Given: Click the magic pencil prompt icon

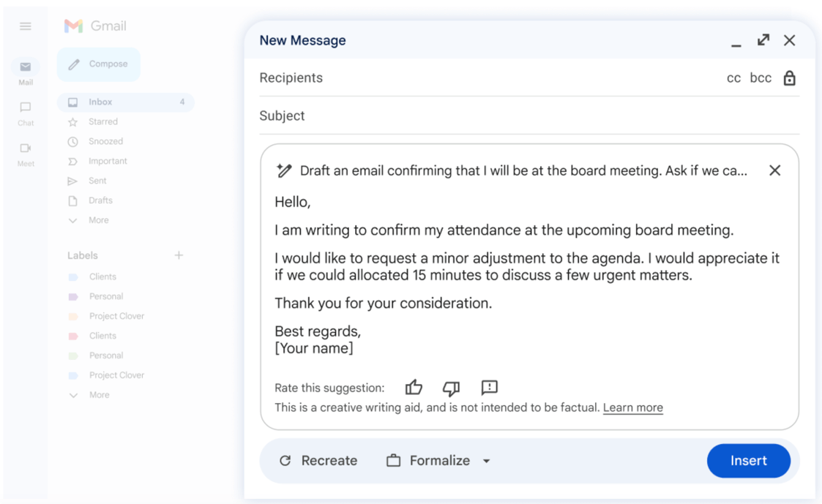Looking at the screenshot, I should pos(283,170).
